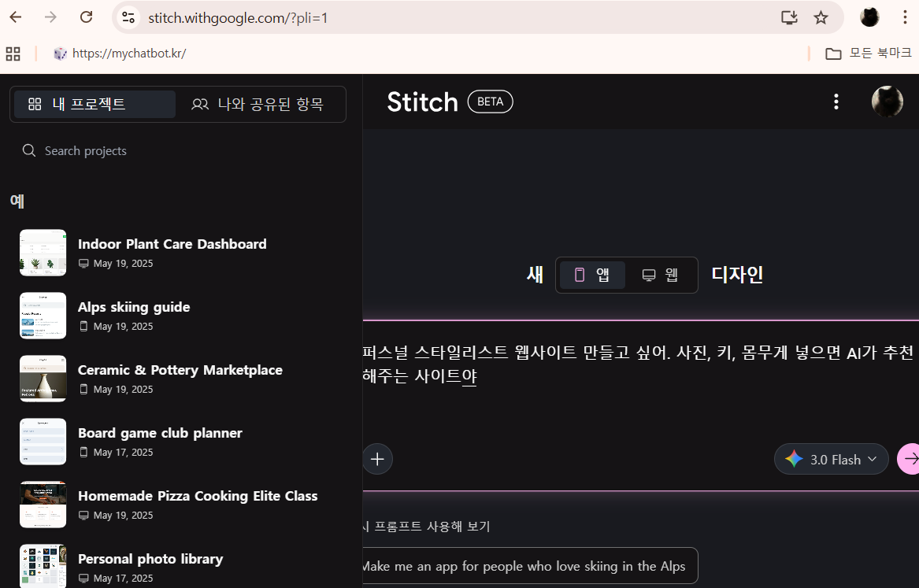The height and width of the screenshot is (588, 919).
Task: Click the Stitch logo title
Action: 423,102
